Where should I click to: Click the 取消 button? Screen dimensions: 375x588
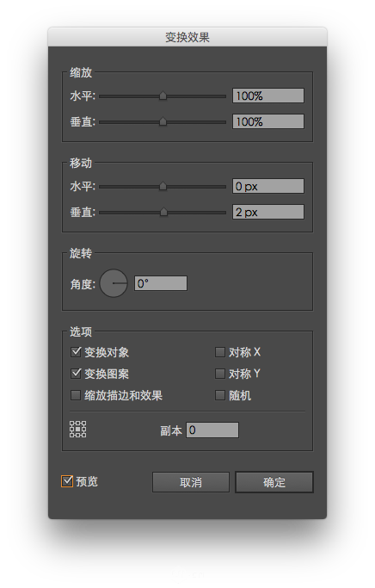tap(191, 482)
